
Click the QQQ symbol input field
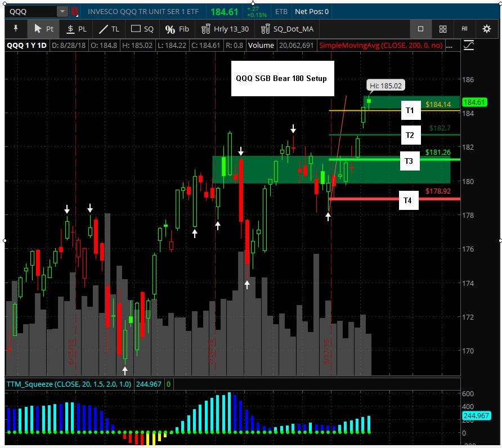(x=32, y=12)
